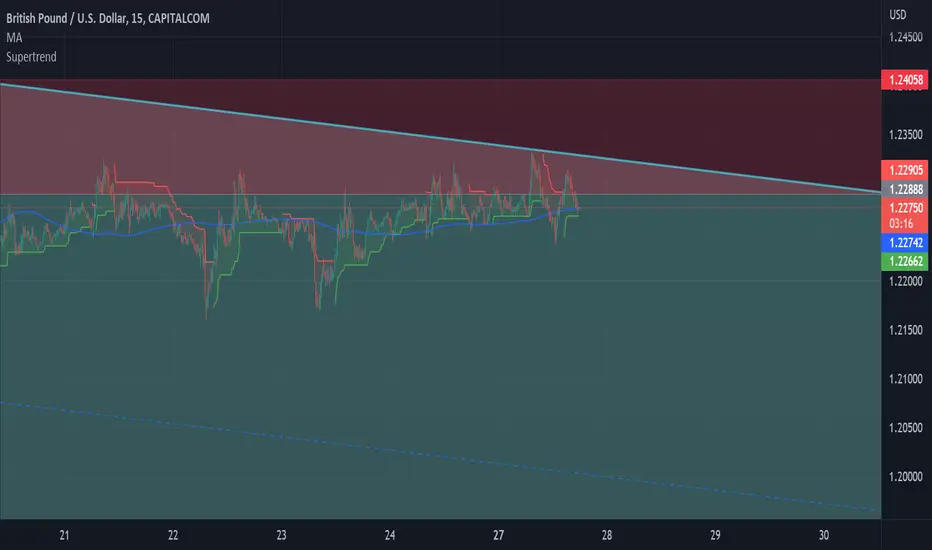This screenshot has height=550, width=932.
Task: Click the British Pound / U.S. Dollar chart title
Action: click(x=108, y=18)
